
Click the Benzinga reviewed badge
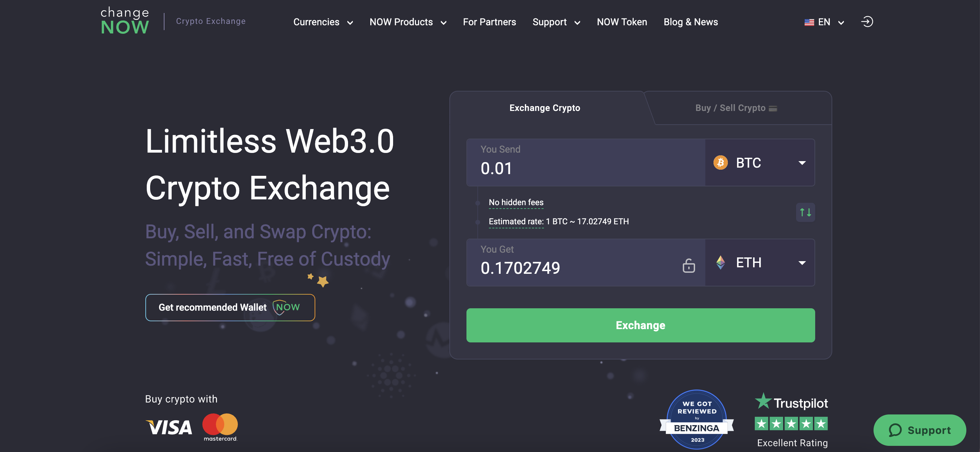[x=696, y=419]
